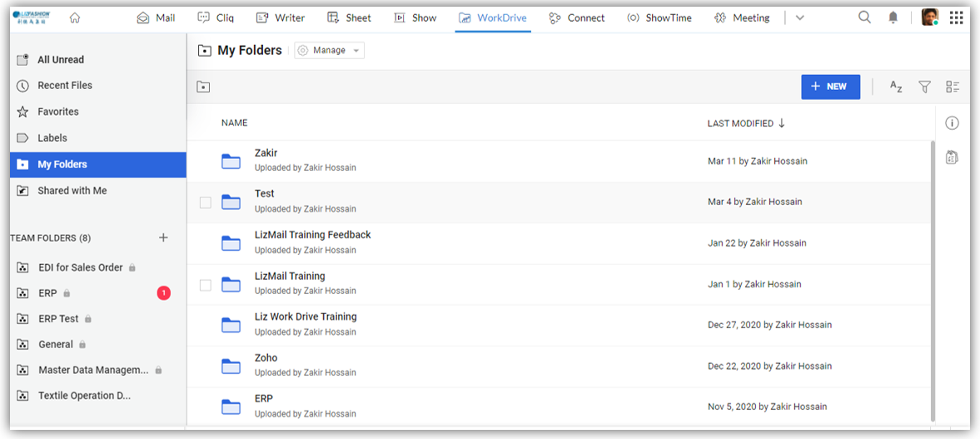Open the notifications bell
The image size is (980, 439).
[893, 17]
